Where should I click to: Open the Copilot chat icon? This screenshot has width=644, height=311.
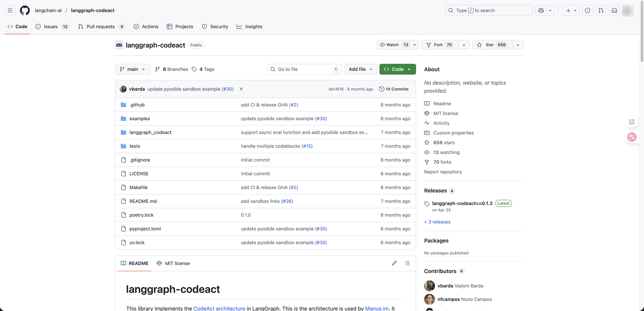(541, 10)
